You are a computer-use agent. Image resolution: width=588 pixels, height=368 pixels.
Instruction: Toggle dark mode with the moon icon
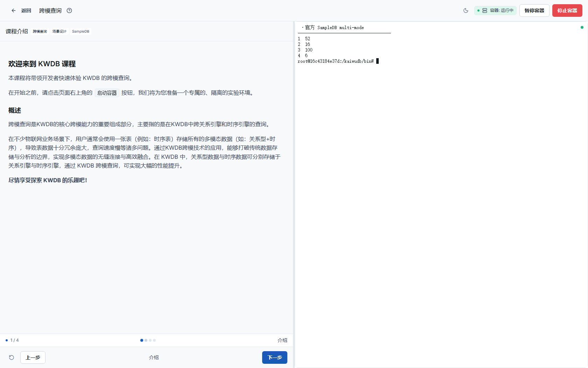coord(466,11)
